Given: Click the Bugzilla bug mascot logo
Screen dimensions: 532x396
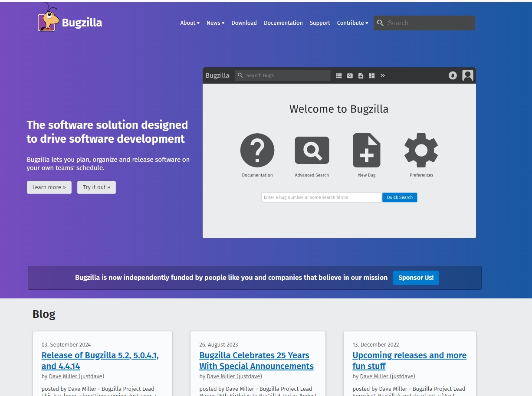Looking at the screenshot, I should [48, 17].
